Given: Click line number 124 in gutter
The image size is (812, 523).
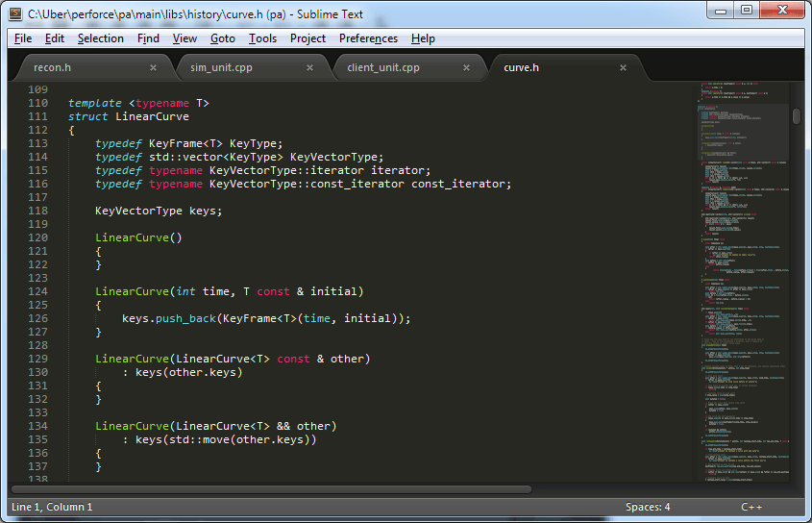Looking at the screenshot, I should tap(37, 291).
